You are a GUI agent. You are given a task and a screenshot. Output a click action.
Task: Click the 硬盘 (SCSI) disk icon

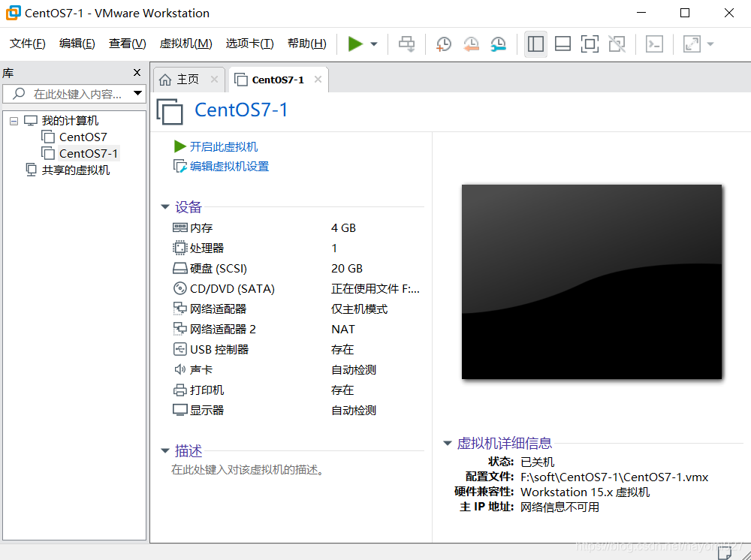point(179,269)
